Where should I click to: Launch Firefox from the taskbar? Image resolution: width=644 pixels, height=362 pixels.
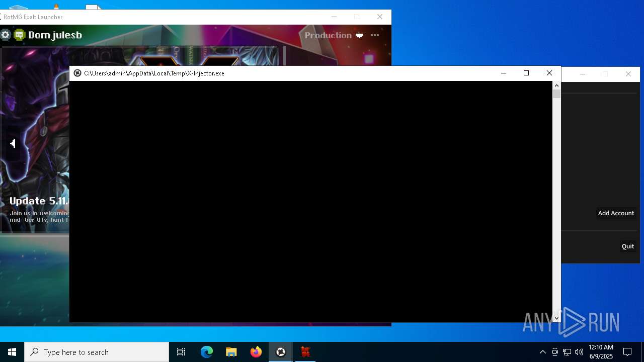256,352
